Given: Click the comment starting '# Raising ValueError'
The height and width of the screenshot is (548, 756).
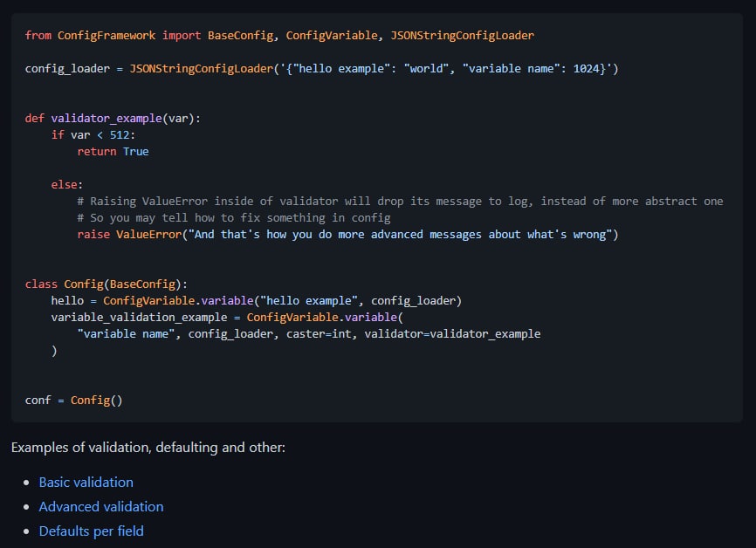Looking at the screenshot, I should tap(400, 201).
